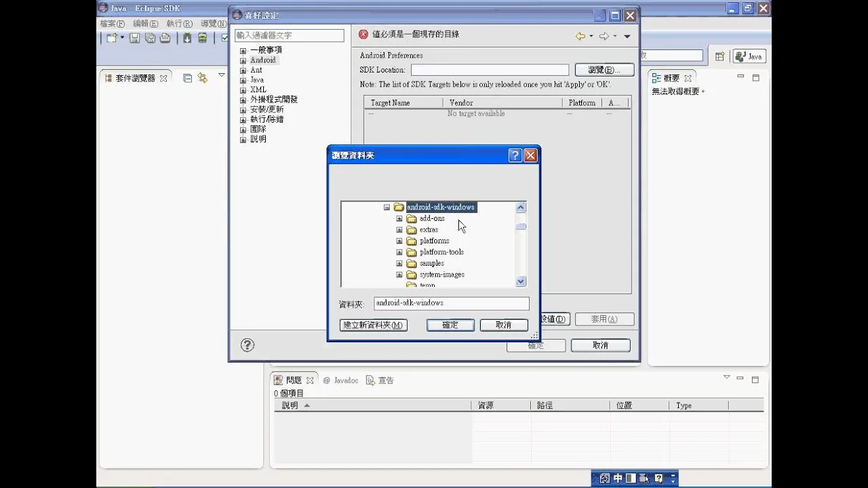Screen dimensions: 868x488
Task: Open the 編輯(E) menu
Action: point(145,24)
